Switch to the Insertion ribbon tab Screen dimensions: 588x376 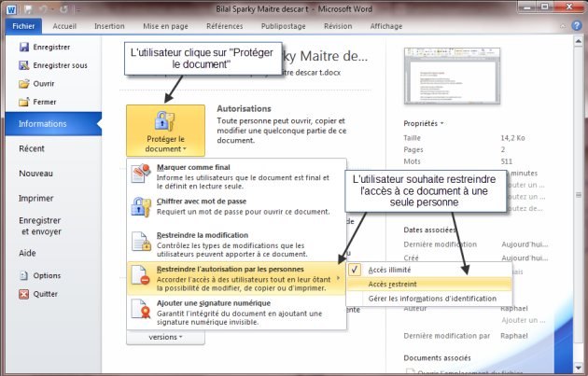109,27
